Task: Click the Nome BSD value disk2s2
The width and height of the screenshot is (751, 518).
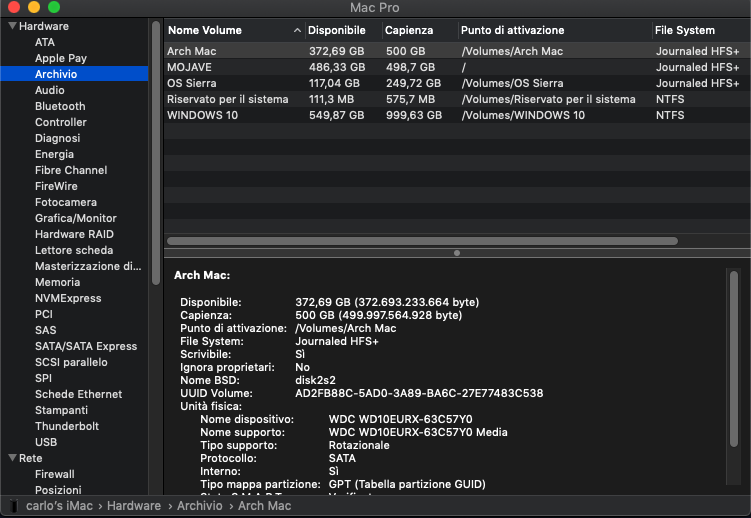Action: pyautogui.click(x=315, y=380)
